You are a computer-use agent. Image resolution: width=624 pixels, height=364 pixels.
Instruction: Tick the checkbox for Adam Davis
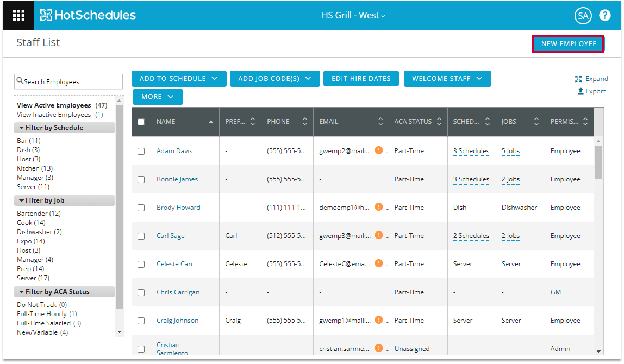point(141,151)
